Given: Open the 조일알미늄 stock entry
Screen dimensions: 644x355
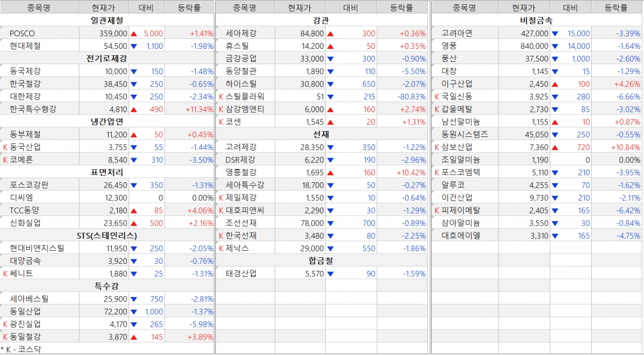Looking at the screenshot, I should [x=460, y=160].
